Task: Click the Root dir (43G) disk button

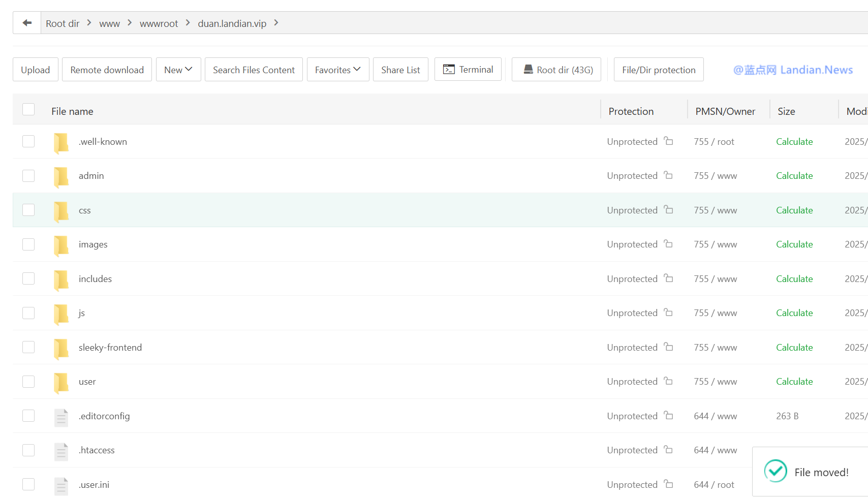Action: coord(556,70)
